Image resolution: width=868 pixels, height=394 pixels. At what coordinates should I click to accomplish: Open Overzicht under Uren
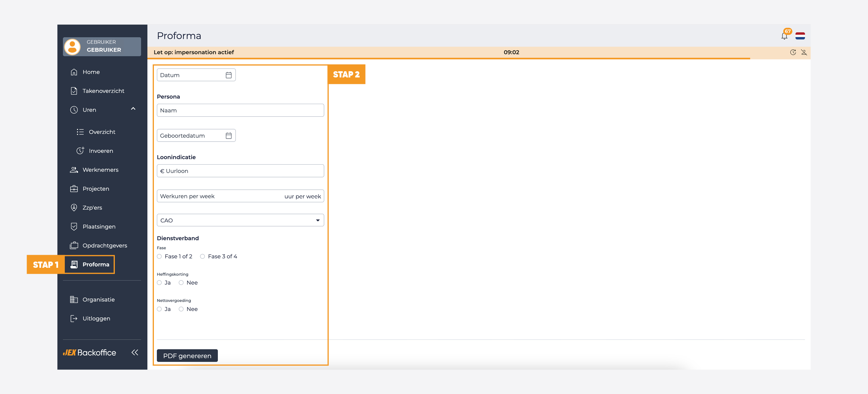(102, 132)
